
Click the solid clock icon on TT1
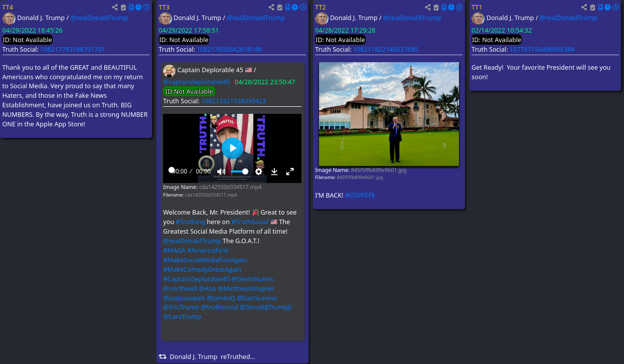(608, 8)
